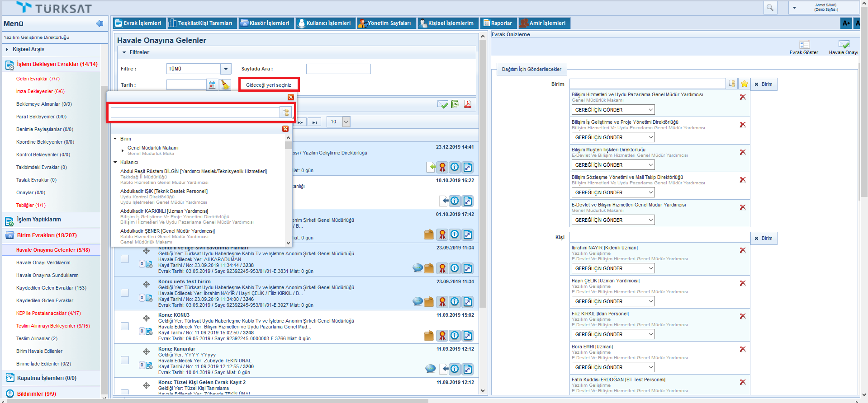Image resolution: width=868 pixels, height=403 pixels.
Task: Click the broom icon to clear date
Action: [x=225, y=85]
